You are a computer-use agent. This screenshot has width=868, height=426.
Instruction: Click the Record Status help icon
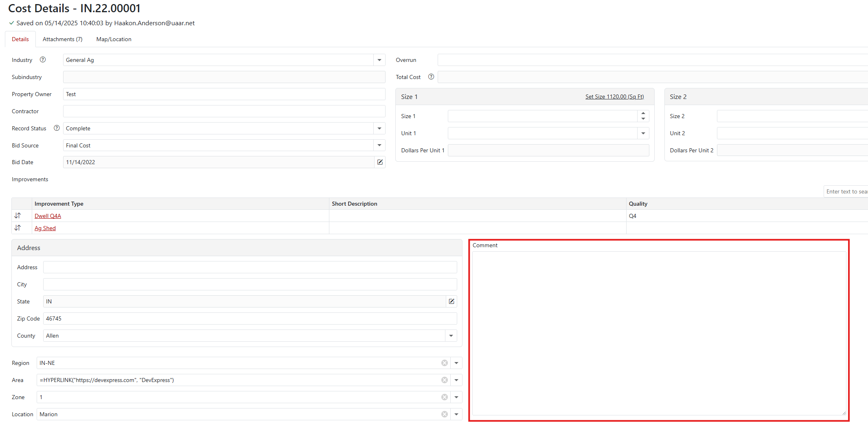tap(57, 128)
